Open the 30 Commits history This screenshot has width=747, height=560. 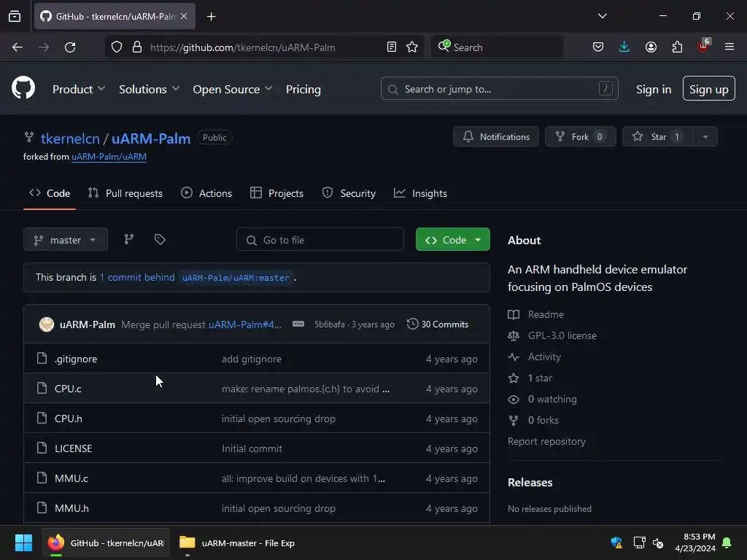click(438, 324)
